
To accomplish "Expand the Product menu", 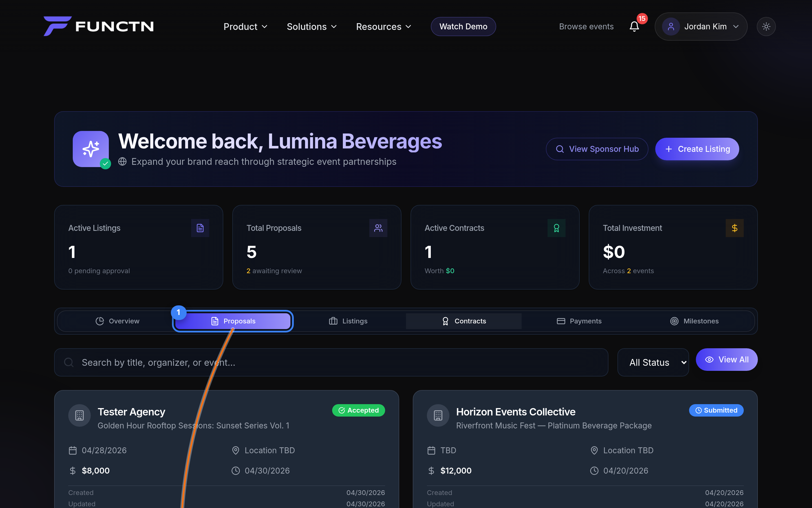I will tap(246, 27).
